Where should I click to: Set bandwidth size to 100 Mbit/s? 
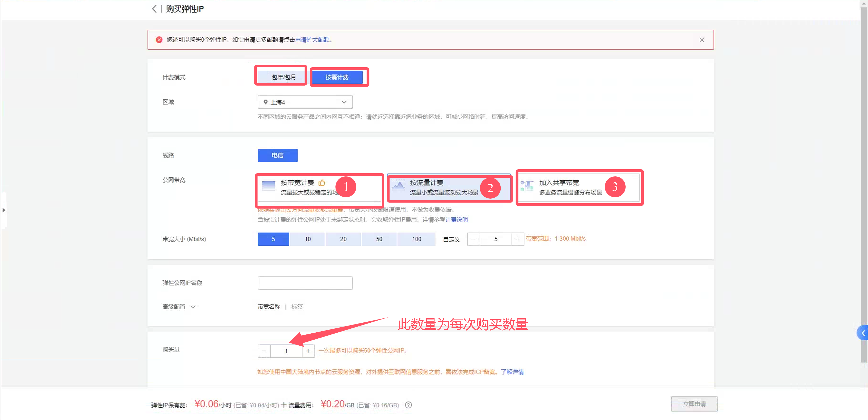click(x=416, y=239)
